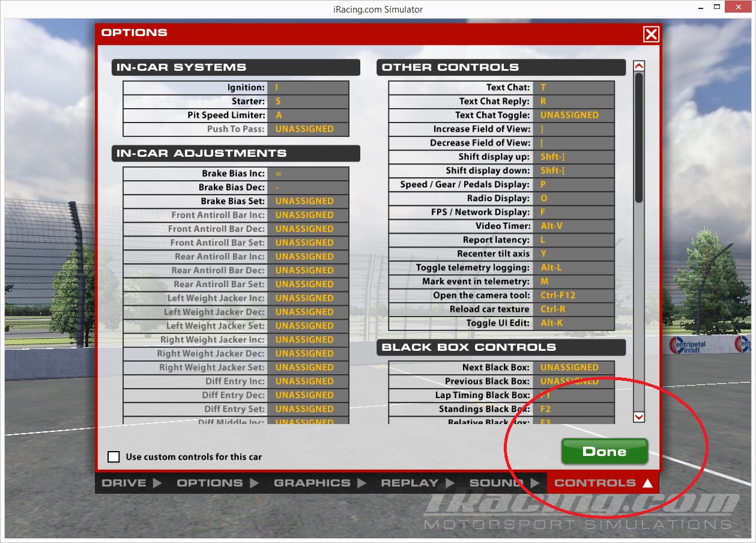756x543 pixels.
Task: Click the scroll-up arrow of the controls list
Action: pyautogui.click(x=639, y=66)
